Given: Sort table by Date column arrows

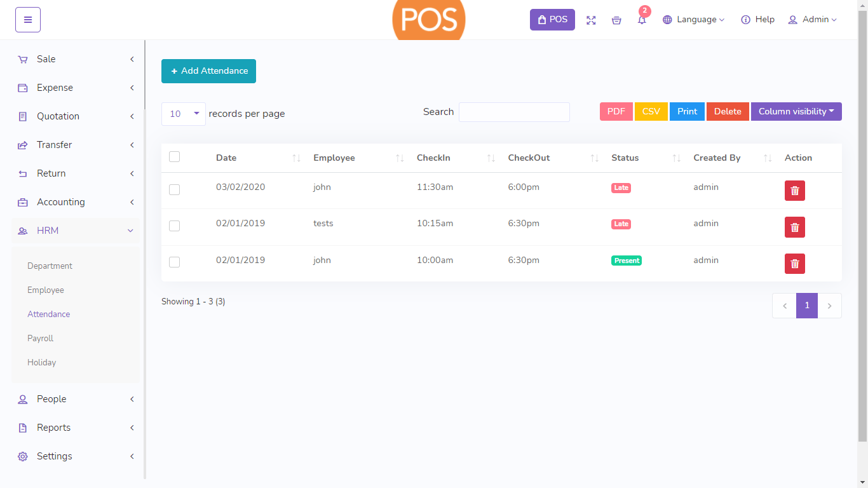Looking at the screenshot, I should (296, 158).
